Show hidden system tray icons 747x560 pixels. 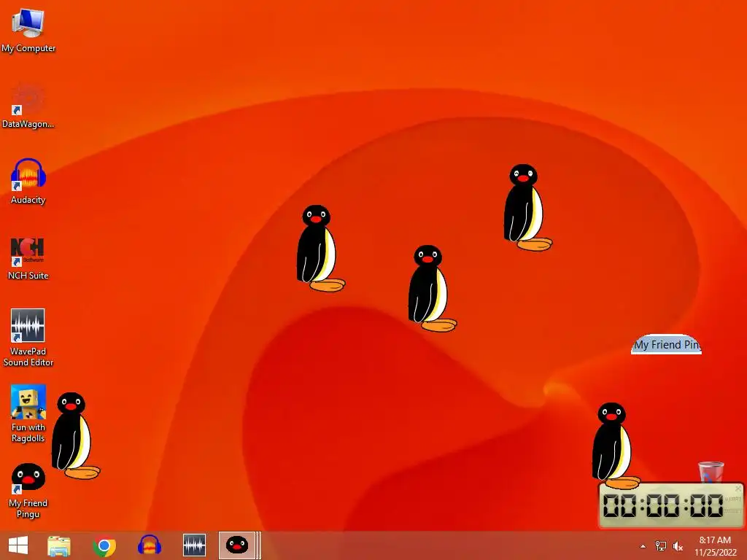[x=643, y=547]
